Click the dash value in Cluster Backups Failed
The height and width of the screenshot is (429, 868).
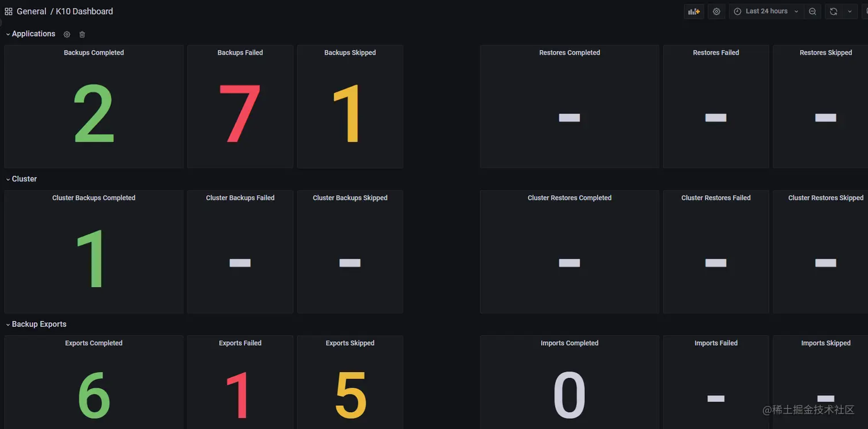(240, 263)
